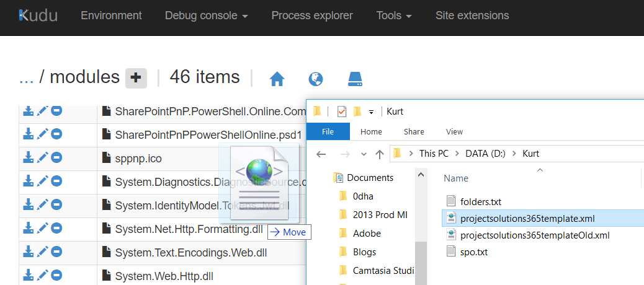
Task: Open Site extensions page
Action: coord(472,15)
